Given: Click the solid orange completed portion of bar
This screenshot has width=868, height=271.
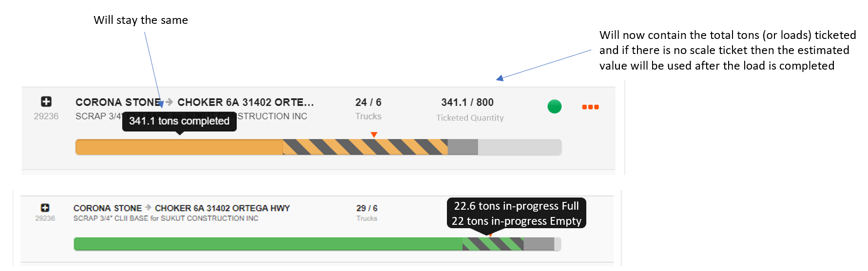Looking at the screenshot, I should click(x=179, y=147).
